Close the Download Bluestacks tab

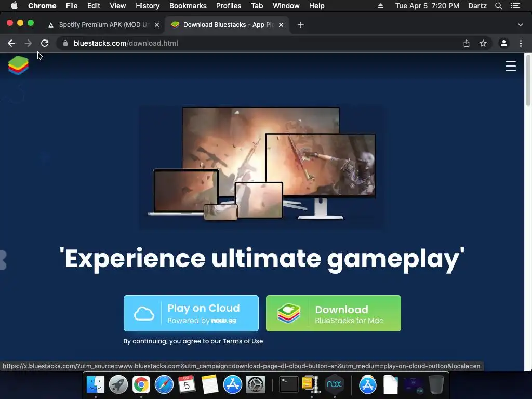pos(281,25)
